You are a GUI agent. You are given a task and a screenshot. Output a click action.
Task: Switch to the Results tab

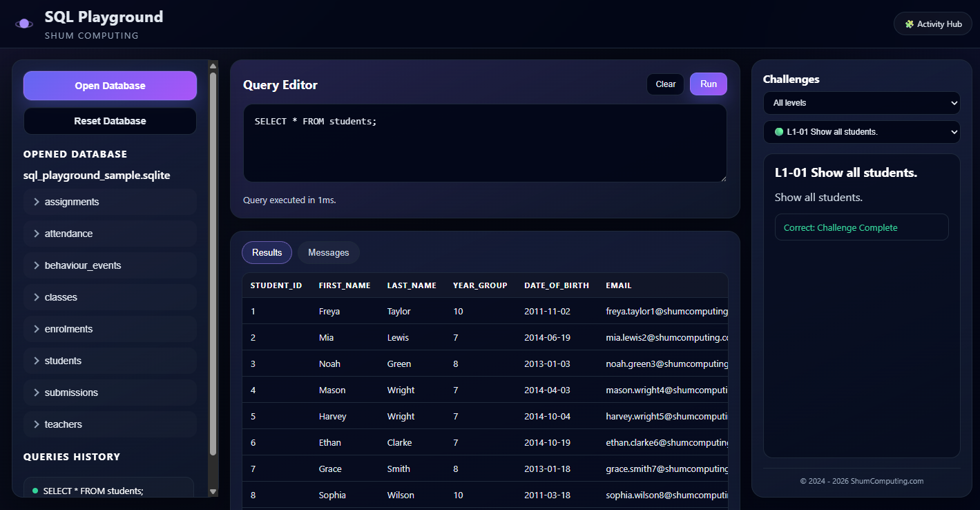[267, 252]
